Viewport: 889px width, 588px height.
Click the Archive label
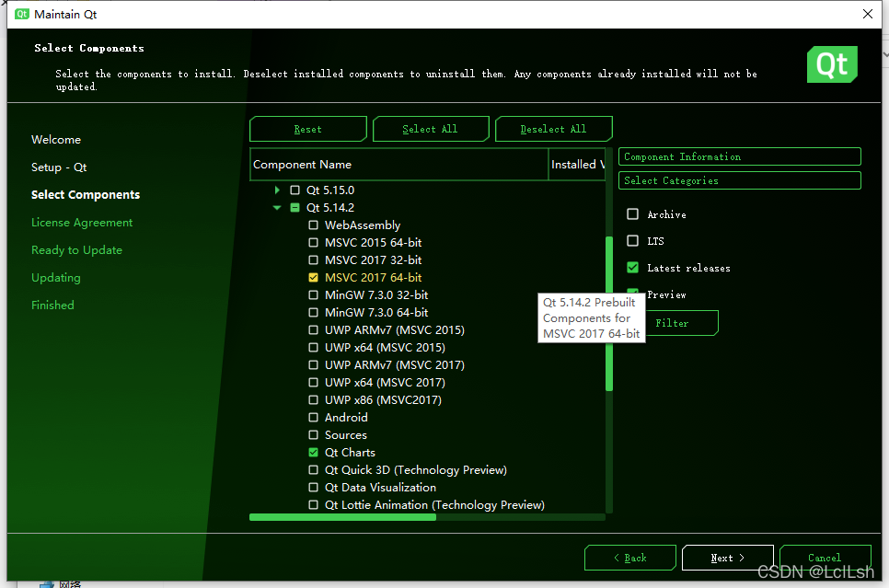click(666, 214)
